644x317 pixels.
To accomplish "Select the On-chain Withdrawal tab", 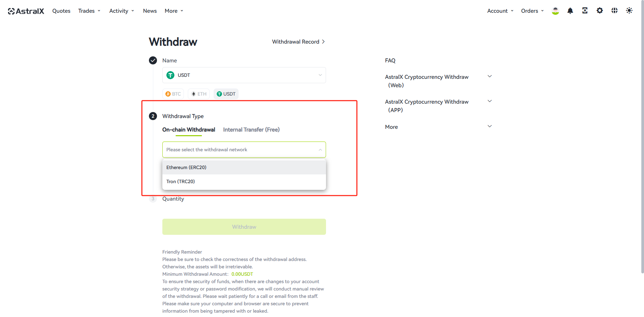I will point(189,130).
